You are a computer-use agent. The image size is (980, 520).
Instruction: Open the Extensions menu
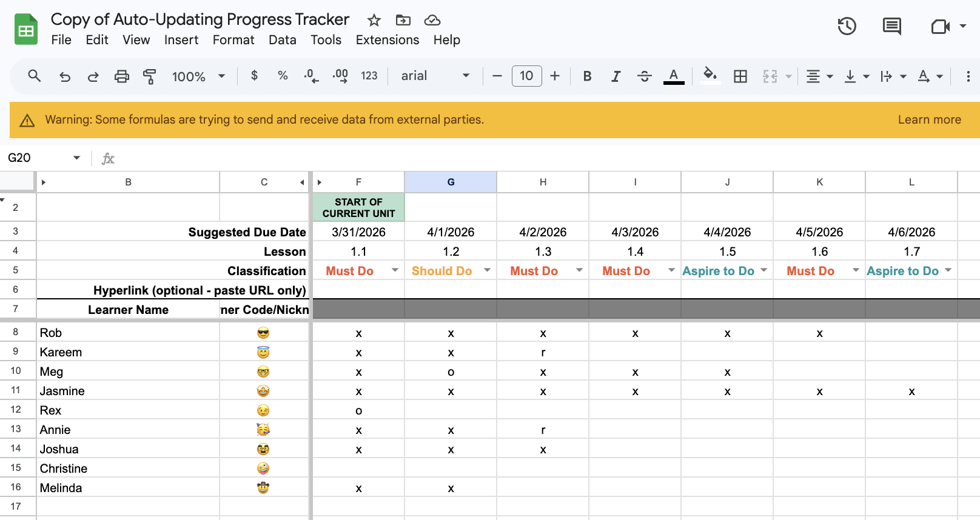(388, 40)
